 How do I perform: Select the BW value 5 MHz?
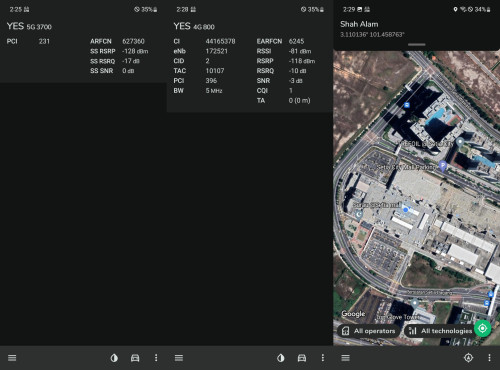coord(214,91)
